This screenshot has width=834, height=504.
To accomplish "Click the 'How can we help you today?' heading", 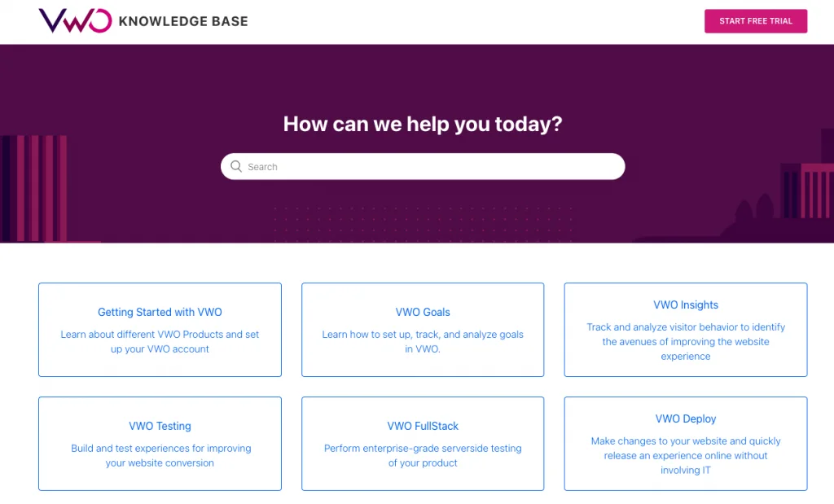I will pyautogui.click(x=423, y=124).
